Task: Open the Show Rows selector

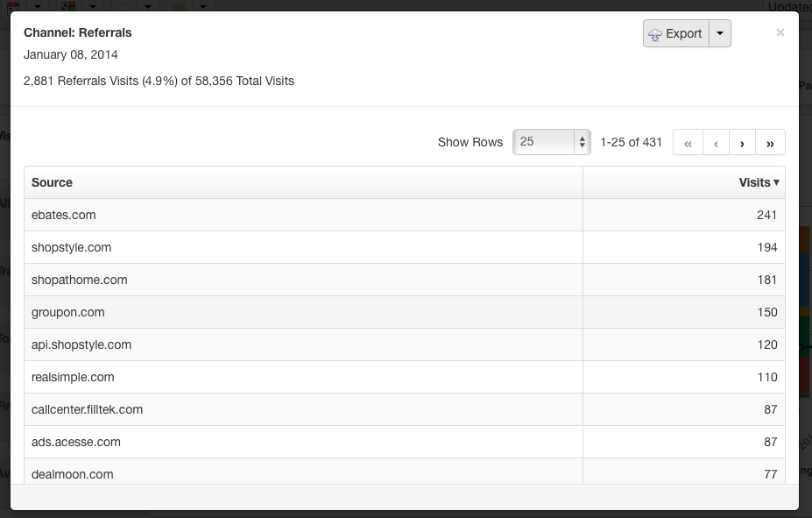Action: (x=552, y=142)
